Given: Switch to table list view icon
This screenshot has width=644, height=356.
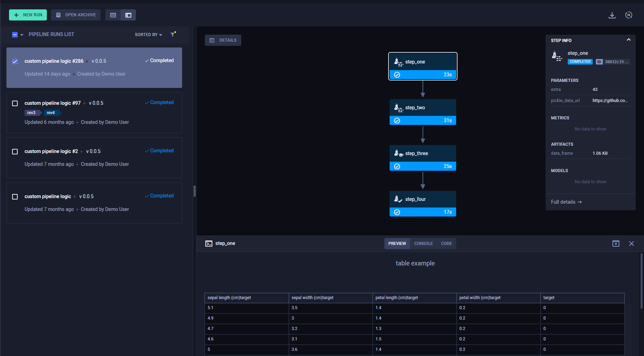Looking at the screenshot, I should (x=113, y=15).
